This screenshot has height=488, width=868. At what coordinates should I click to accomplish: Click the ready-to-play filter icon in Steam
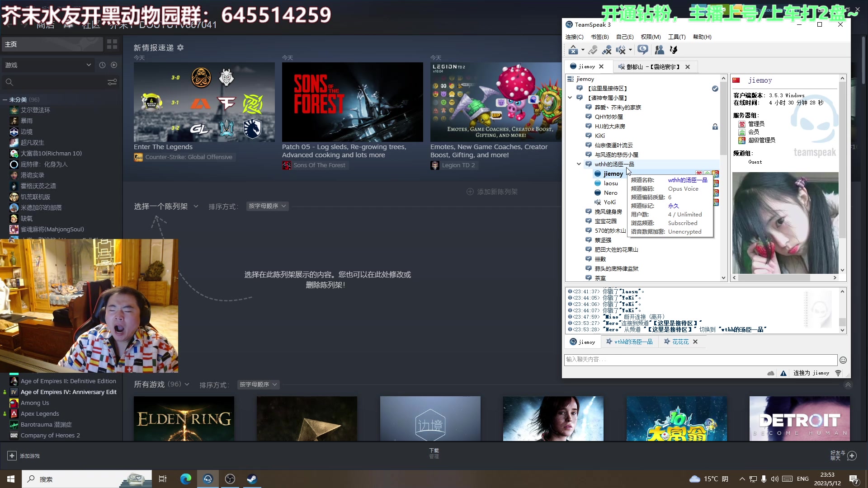114,65
